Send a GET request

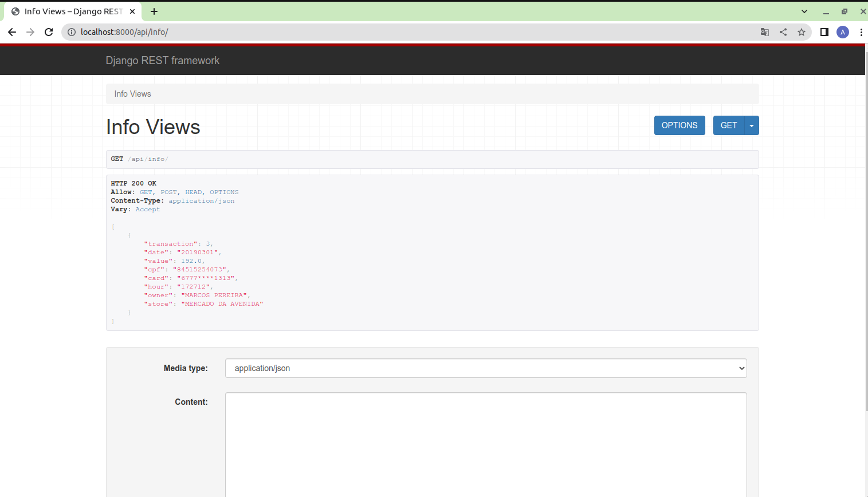(728, 125)
